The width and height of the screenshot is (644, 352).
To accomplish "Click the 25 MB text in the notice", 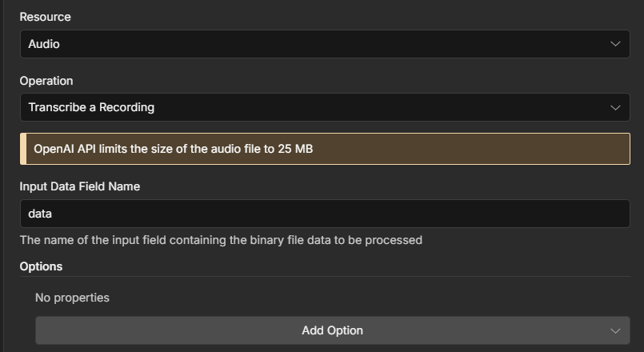I will pyautogui.click(x=295, y=149).
